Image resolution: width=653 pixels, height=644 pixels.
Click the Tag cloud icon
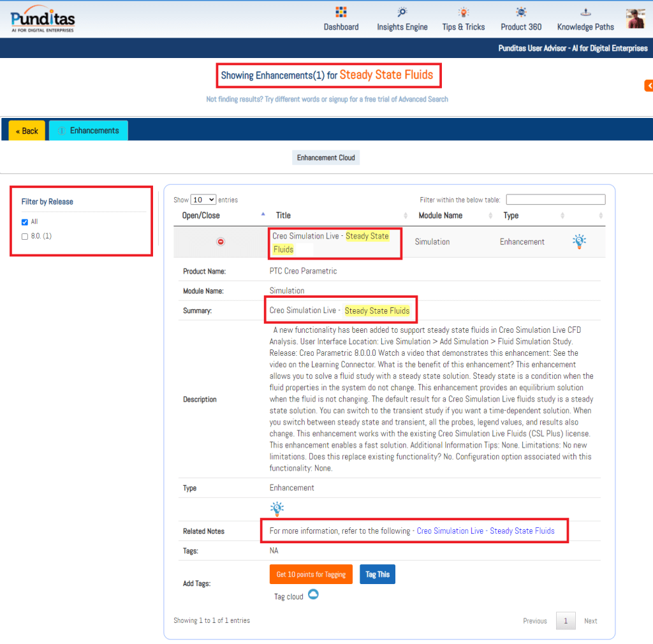click(x=313, y=595)
